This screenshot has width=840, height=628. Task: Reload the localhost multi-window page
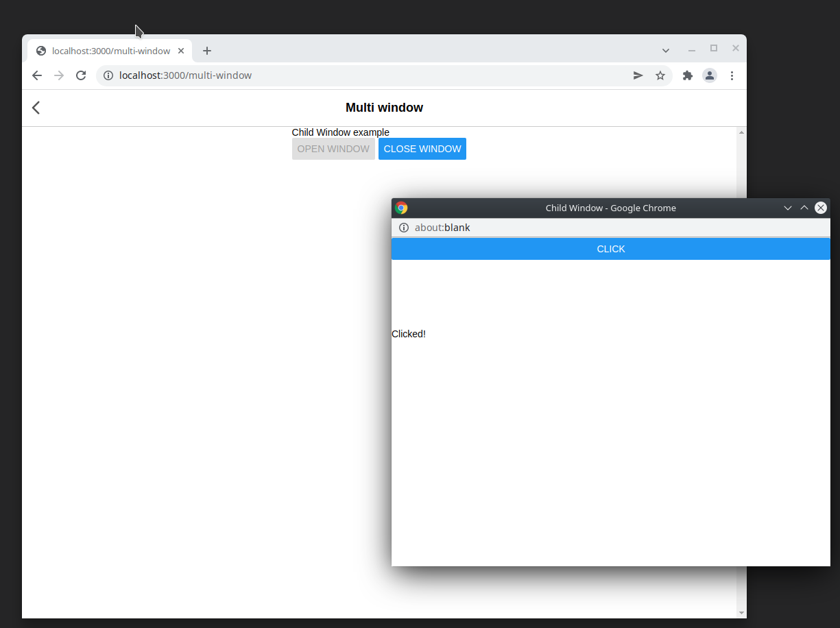[x=81, y=75]
